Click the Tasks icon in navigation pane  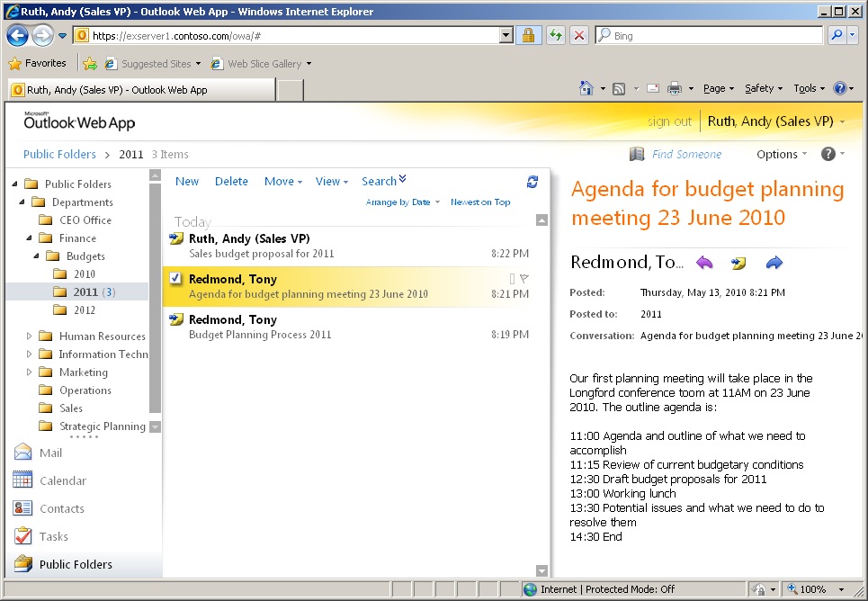click(23, 536)
